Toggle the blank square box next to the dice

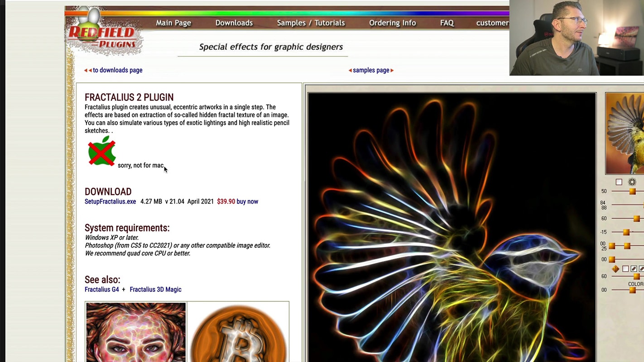625,269
